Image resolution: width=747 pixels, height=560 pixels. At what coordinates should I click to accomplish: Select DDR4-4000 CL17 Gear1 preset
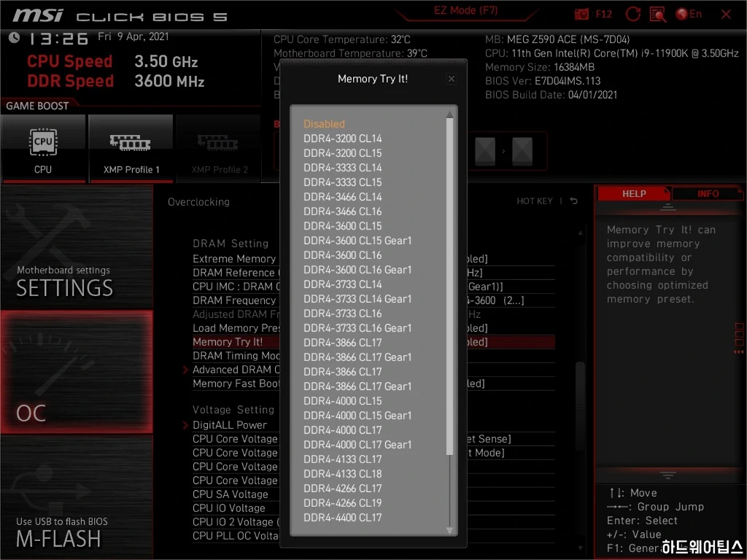point(357,445)
